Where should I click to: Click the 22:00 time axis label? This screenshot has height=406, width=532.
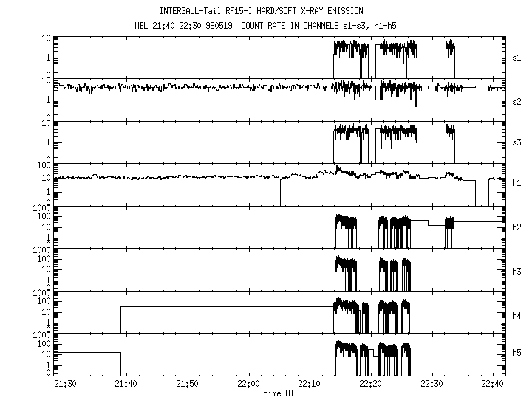point(249,385)
